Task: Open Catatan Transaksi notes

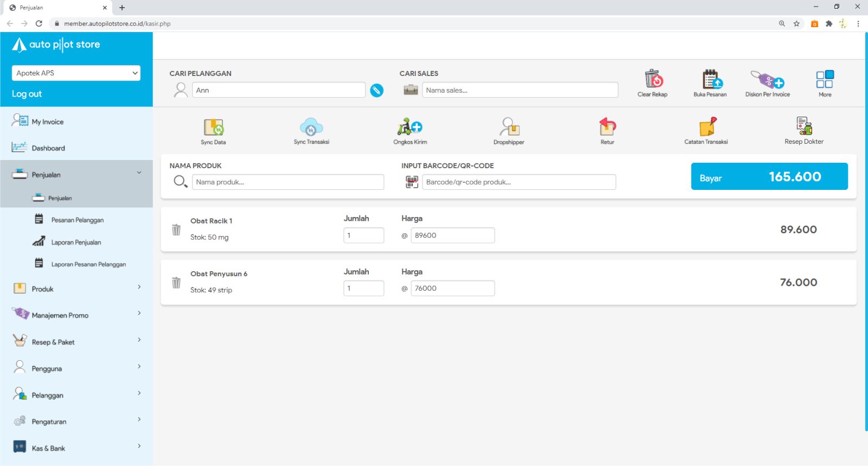Action: [x=706, y=127]
